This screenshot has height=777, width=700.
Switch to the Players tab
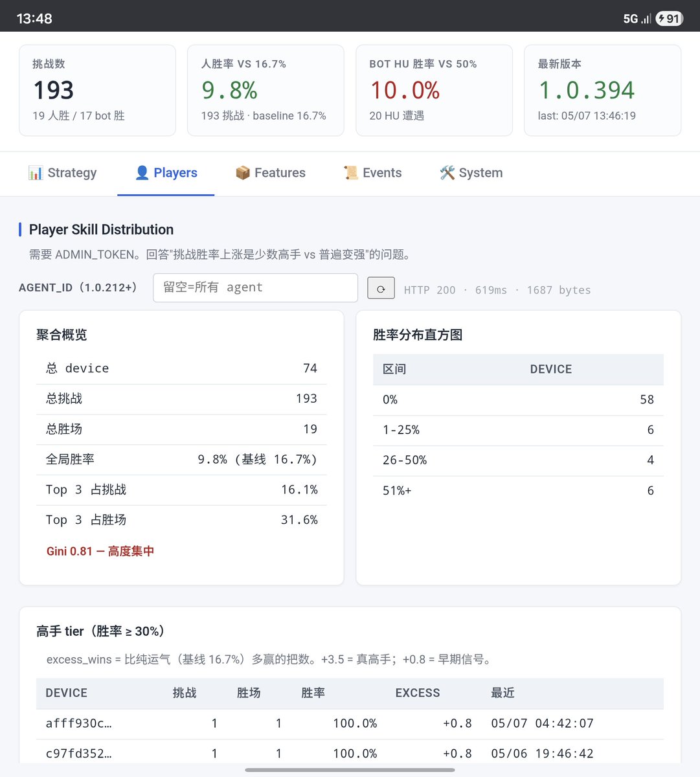click(166, 173)
